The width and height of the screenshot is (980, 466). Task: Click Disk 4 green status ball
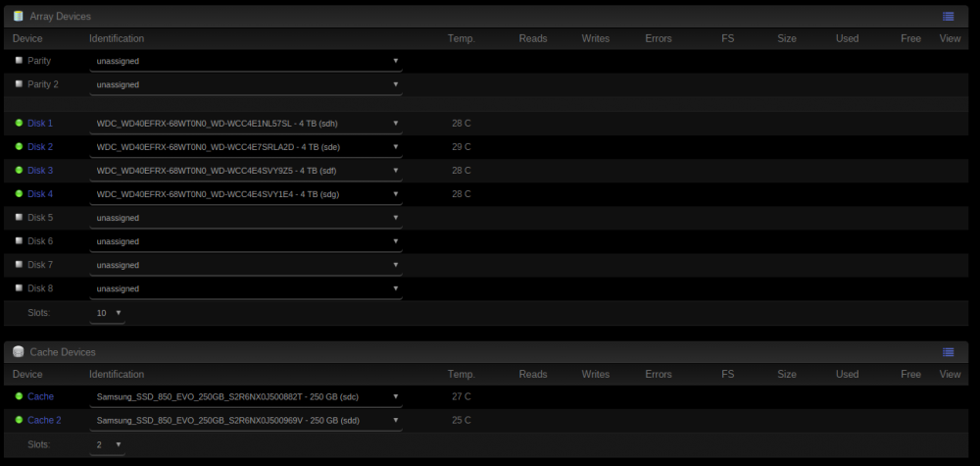19,194
